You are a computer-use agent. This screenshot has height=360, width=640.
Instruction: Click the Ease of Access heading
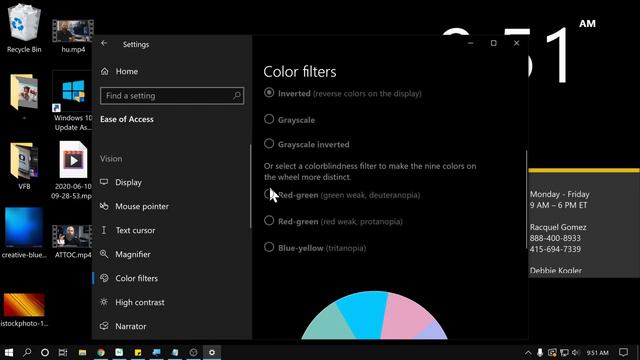127,119
